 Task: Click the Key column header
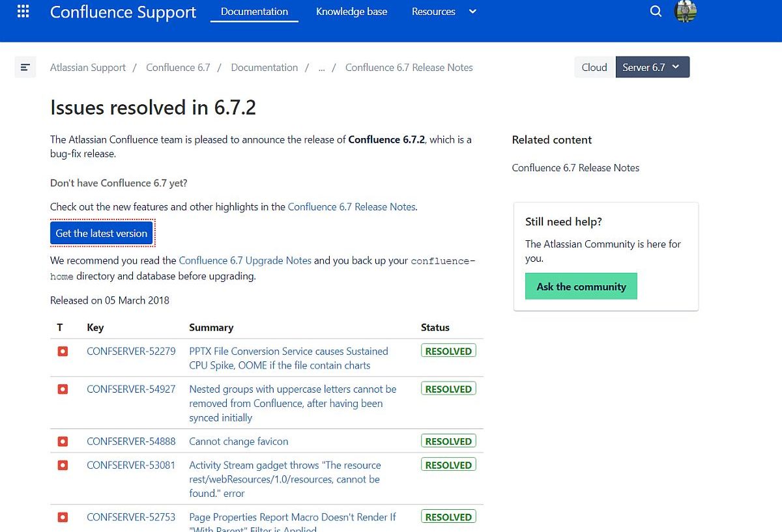tap(95, 328)
